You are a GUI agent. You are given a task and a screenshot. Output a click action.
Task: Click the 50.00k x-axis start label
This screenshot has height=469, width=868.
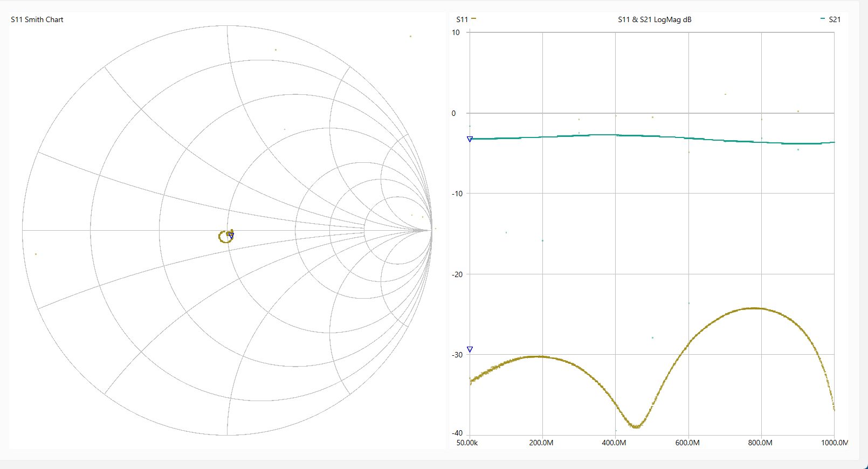pos(467,443)
